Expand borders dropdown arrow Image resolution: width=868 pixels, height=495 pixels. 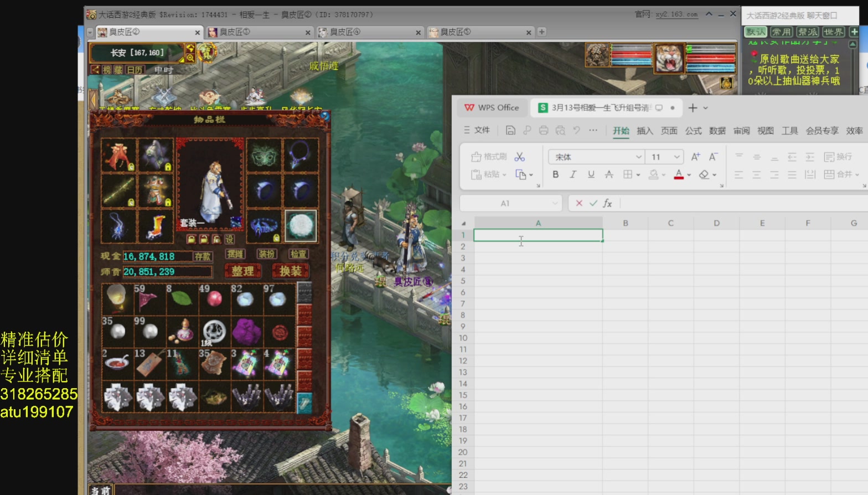click(x=638, y=175)
